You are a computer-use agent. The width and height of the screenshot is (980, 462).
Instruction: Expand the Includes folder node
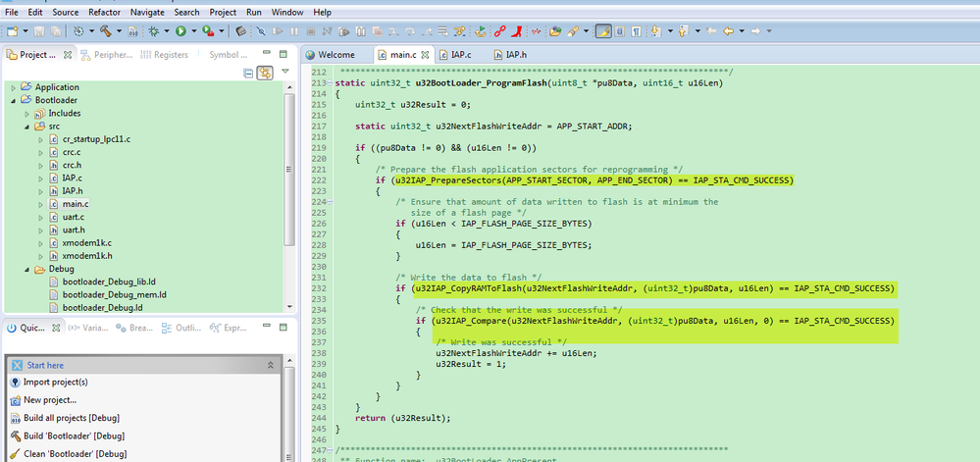pyautogui.click(x=26, y=114)
